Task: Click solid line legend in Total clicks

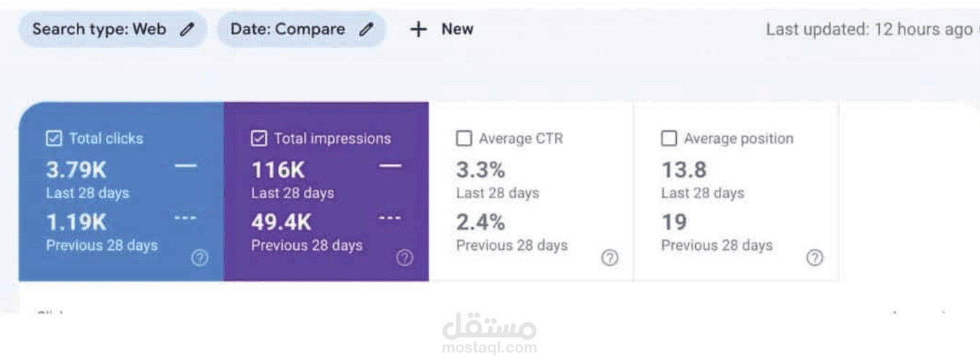Action: coord(186,166)
